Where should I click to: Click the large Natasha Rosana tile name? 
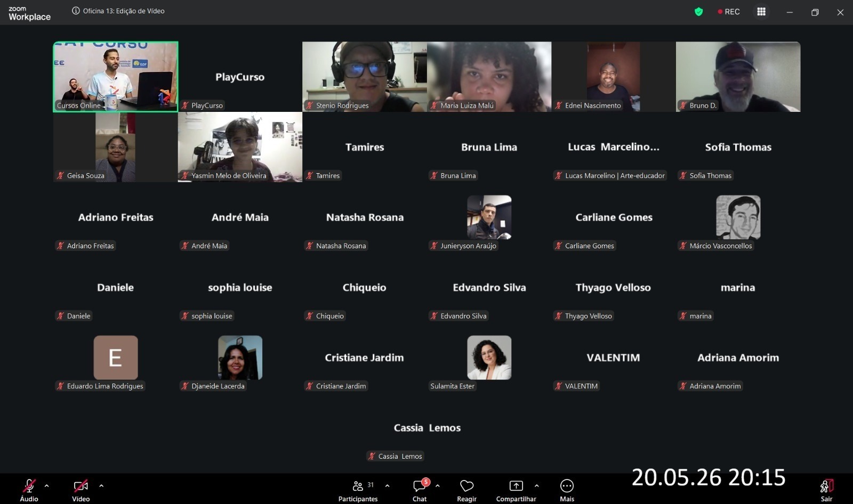pos(365,217)
